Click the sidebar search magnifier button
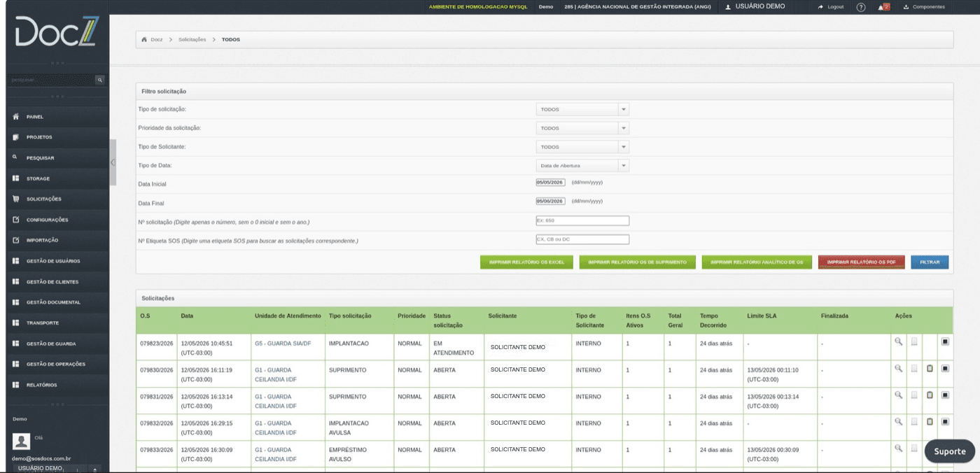980x473 pixels. pyautogui.click(x=99, y=80)
